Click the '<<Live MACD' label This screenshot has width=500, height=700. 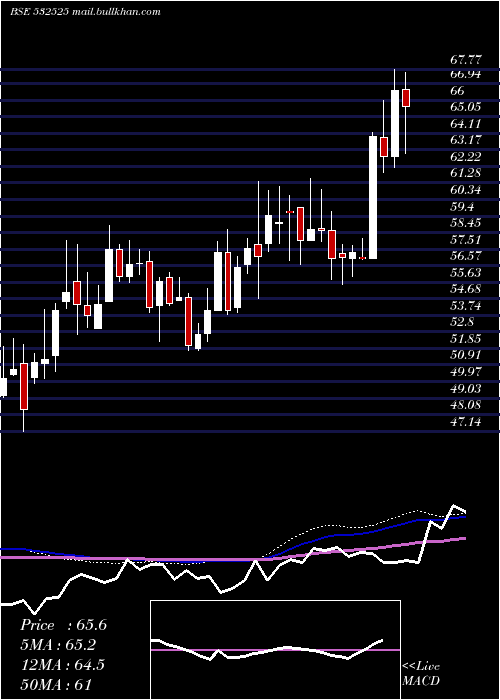(x=421, y=674)
